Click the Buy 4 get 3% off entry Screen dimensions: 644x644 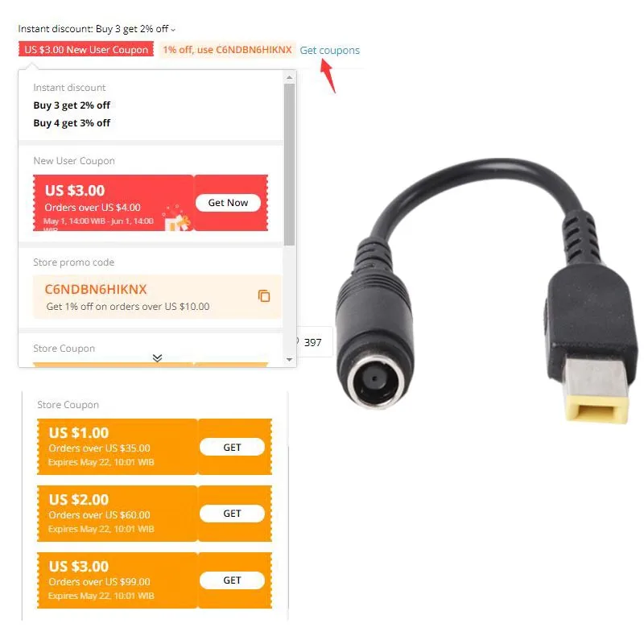click(72, 123)
